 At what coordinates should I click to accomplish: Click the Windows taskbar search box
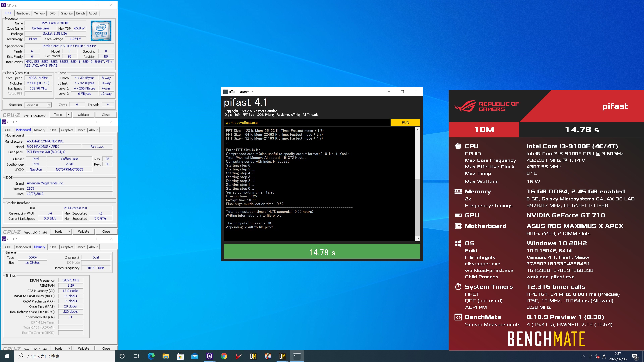tap(65, 356)
